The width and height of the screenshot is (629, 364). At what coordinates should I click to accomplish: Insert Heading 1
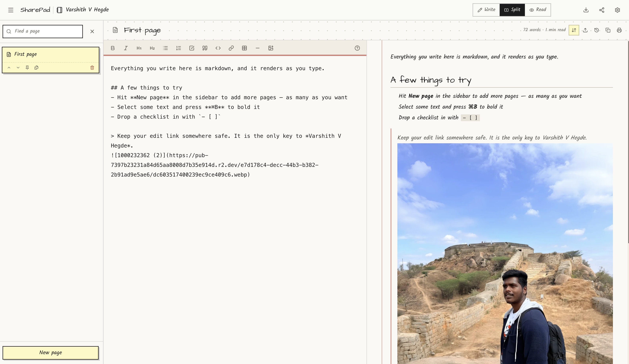click(x=139, y=48)
